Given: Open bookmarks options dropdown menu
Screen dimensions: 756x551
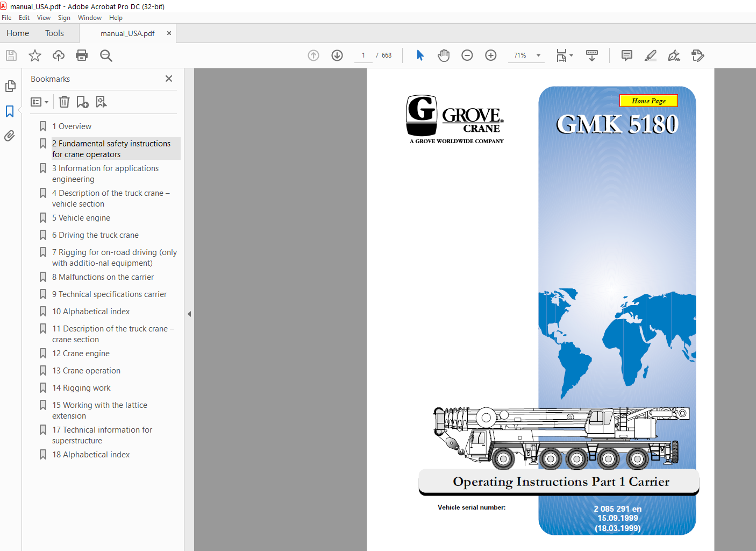Looking at the screenshot, I should pos(40,102).
